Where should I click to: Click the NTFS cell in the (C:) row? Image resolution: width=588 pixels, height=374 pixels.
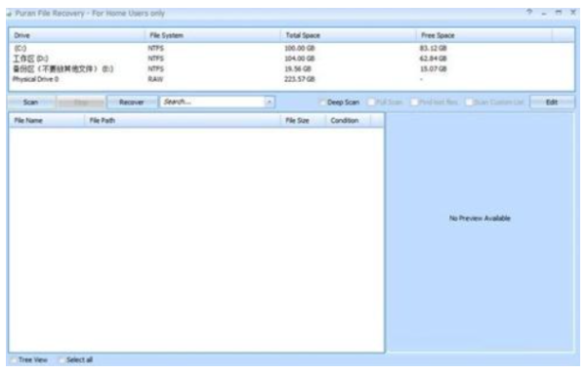click(x=155, y=49)
